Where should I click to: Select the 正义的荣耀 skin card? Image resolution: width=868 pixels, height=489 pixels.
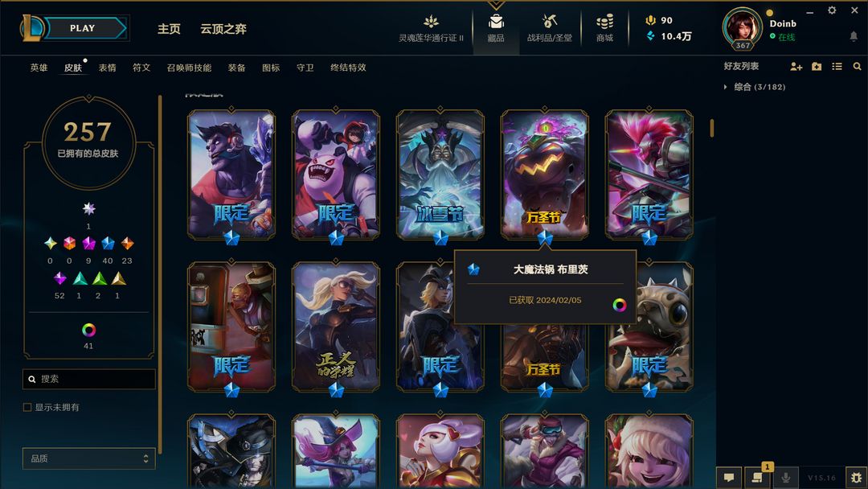[x=336, y=327]
